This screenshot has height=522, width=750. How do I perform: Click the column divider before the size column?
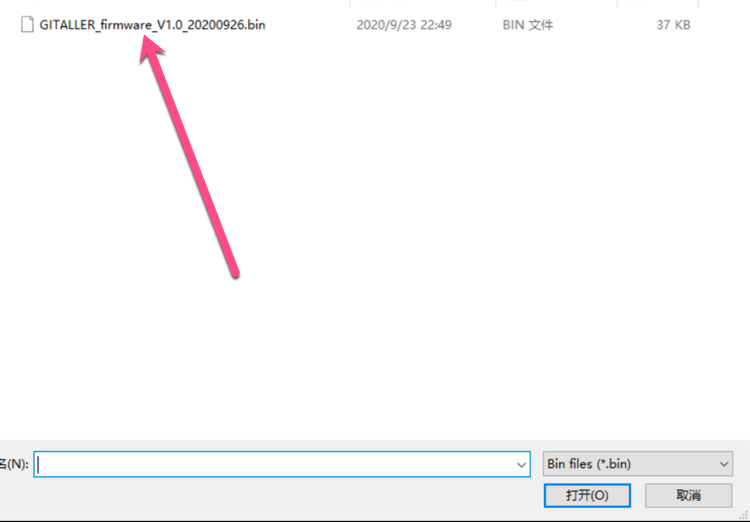point(617,4)
